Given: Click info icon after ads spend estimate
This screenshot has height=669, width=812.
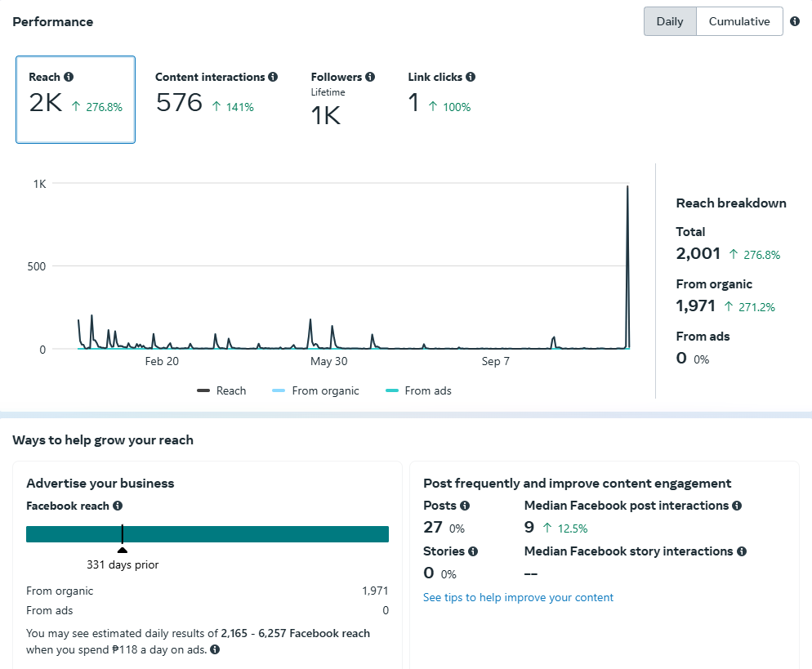Looking at the screenshot, I should click(215, 649).
